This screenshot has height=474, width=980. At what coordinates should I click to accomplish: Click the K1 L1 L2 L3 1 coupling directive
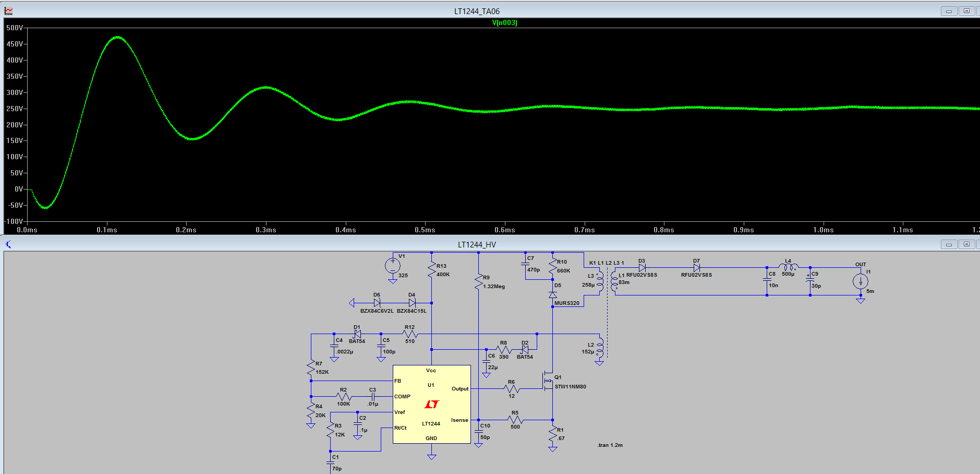[x=607, y=263]
